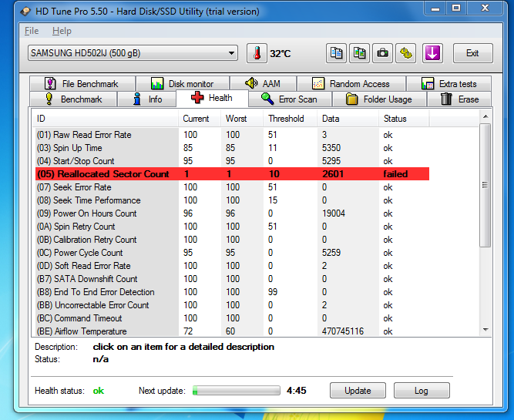
Task: Click the 470745116 data value
Action: (343, 331)
